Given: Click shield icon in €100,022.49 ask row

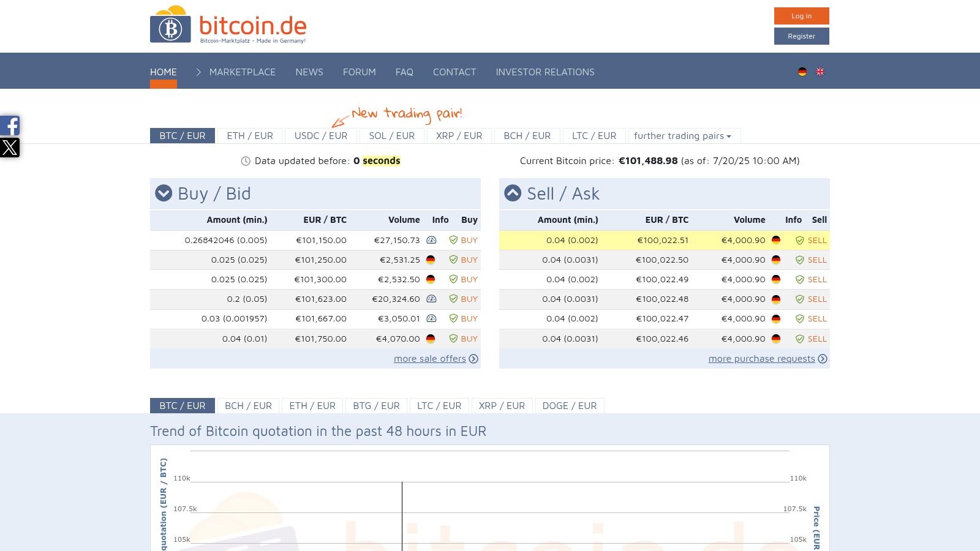Looking at the screenshot, I should tap(800, 280).
